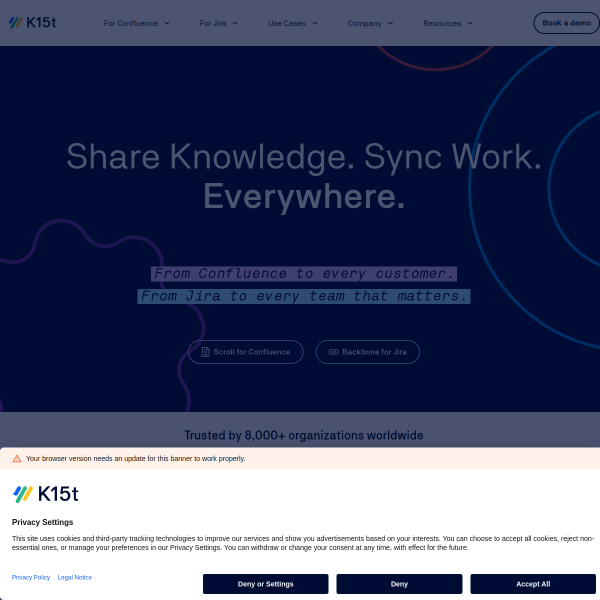Expand the Use Cases chevron
This screenshot has height=600, width=600.
click(315, 23)
